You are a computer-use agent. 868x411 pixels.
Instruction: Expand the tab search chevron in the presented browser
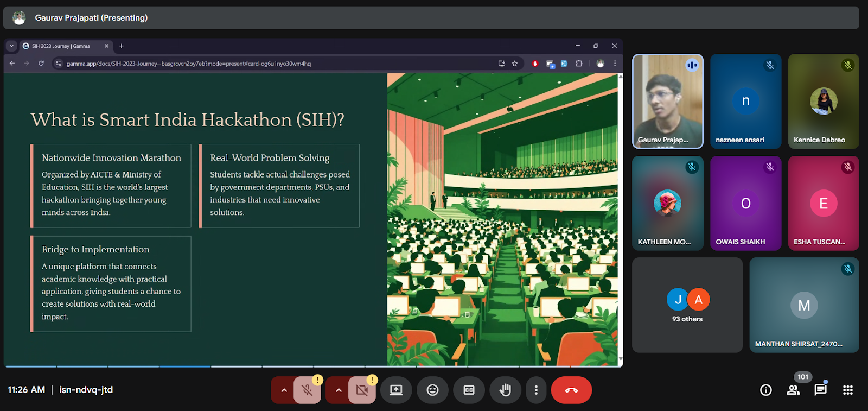11,46
